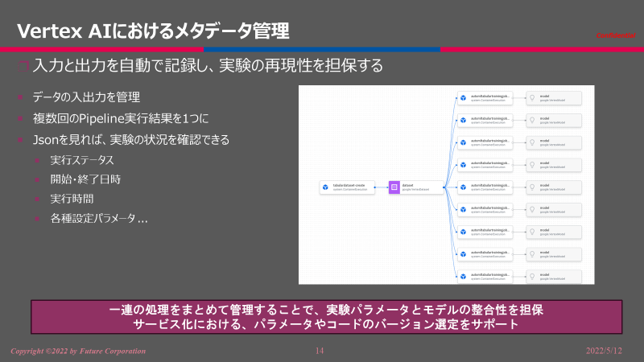The image size is (644, 362).
Task: Click the sub-bullet '開始・終了日時'
Action: click(x=85, y=179)
